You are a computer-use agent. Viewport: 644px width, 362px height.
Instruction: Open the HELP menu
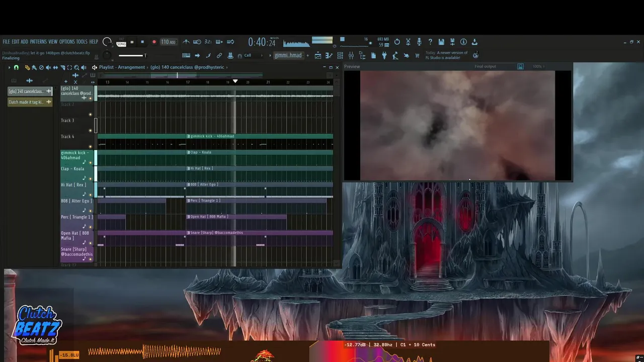(x=94, y=42)
